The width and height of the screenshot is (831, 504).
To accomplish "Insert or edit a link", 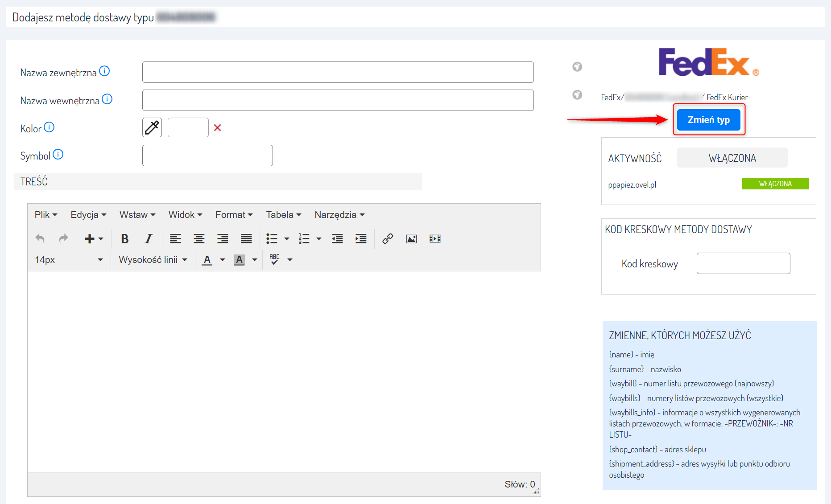I will (x=388, y=239).
